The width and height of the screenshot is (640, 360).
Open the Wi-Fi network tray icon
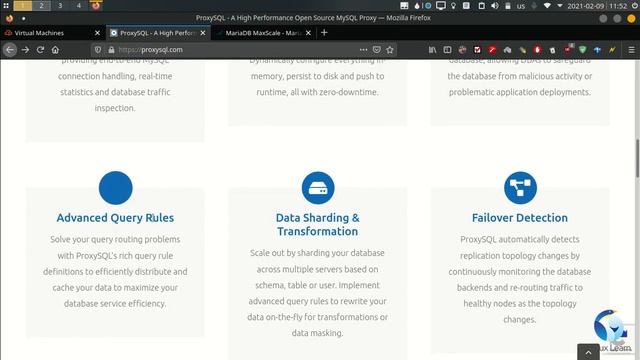point(547,6)
